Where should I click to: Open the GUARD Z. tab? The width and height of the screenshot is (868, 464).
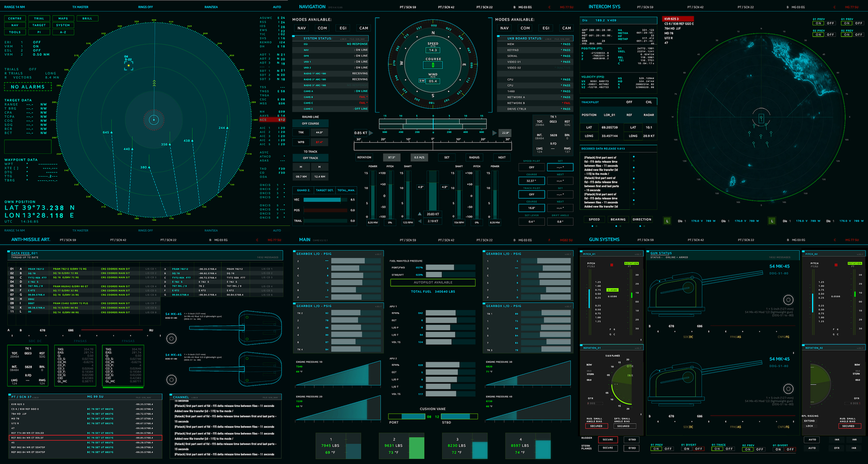click(303, 190)
